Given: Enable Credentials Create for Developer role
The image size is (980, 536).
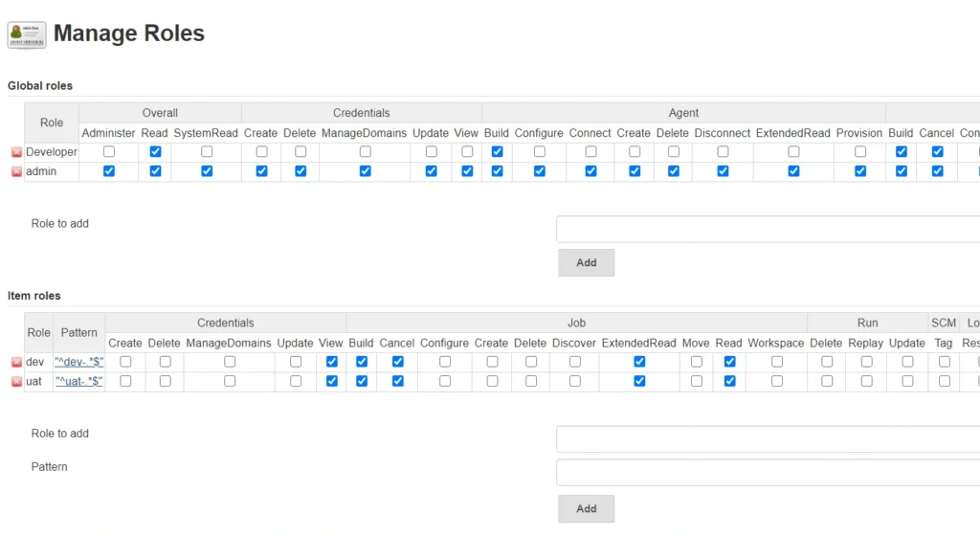Looking at the screenshot, I should tap(262, 151).
